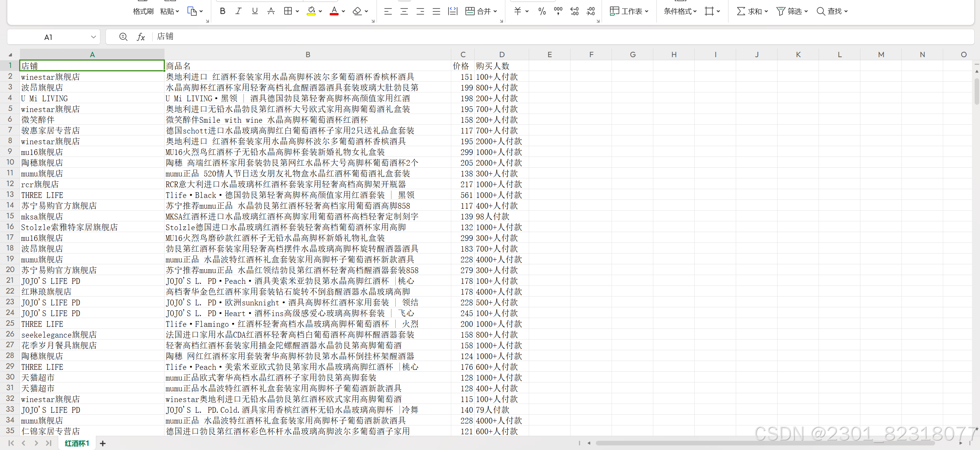
Task: Align text right
Action: [x=420, y=11]
